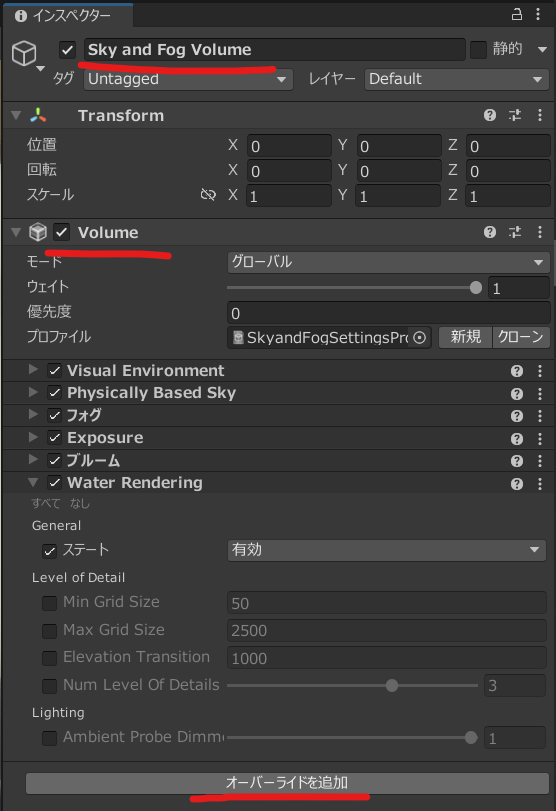This screenshot has width=556, height=811.
Task: Open Physically Based Sky options menu
Action: [x=539, y=394]
